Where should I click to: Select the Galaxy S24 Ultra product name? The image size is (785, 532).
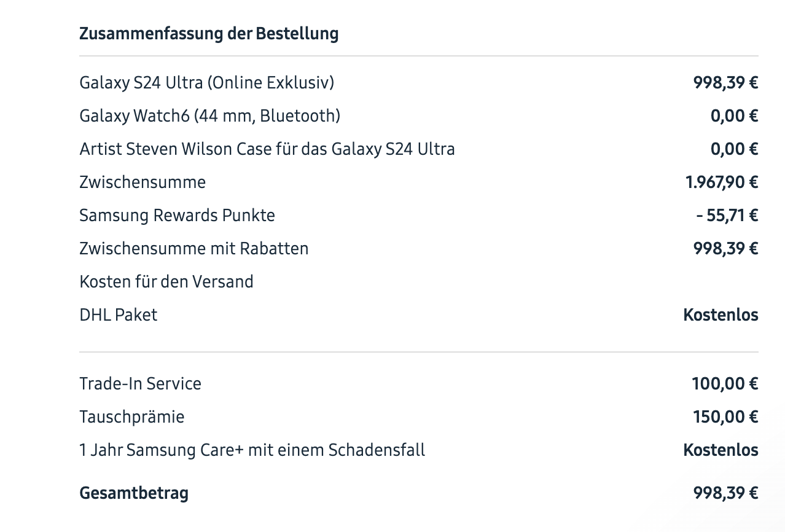pos(206,82)
